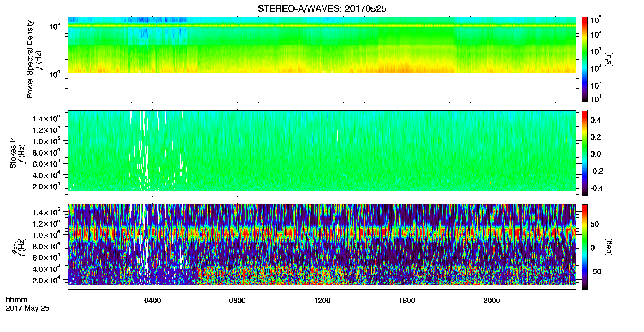644x332 pixels.
Task: Click the Stokes V axis label
Action: 13,153
